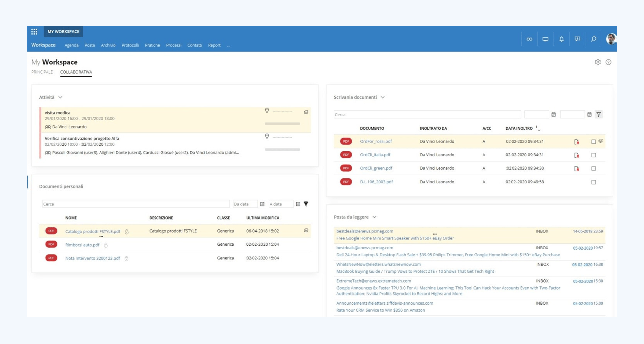This screenshot has width=644, height=344.
Task: Switch to PRINCIPALE tab
Action: [x=42, y=72]
